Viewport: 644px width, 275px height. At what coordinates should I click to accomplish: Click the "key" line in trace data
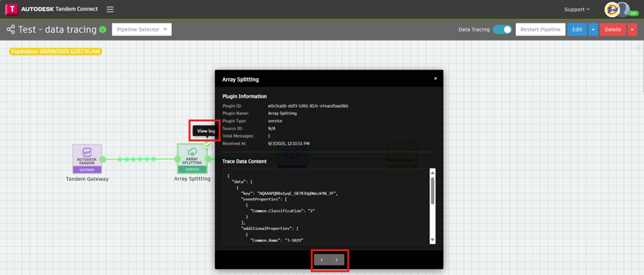[x=289, y=193]
